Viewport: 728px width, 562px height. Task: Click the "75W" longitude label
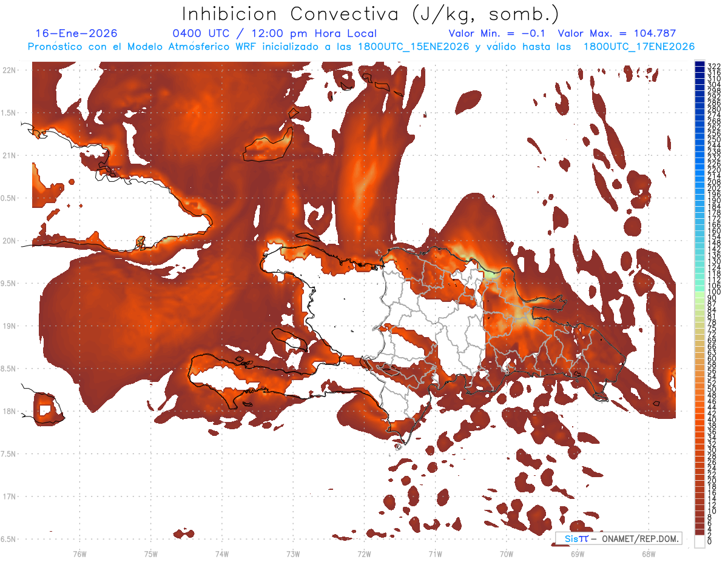point(150,554)
